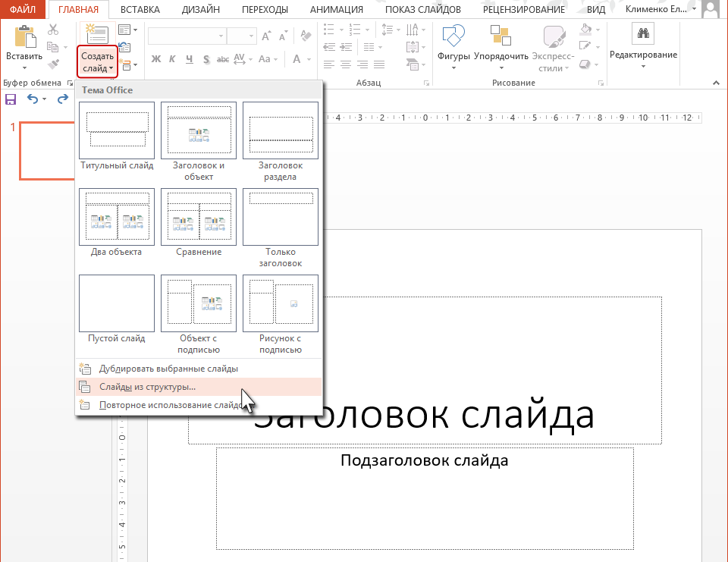Pick the Титульный слайд layout thumbnail

click(117, 130)
